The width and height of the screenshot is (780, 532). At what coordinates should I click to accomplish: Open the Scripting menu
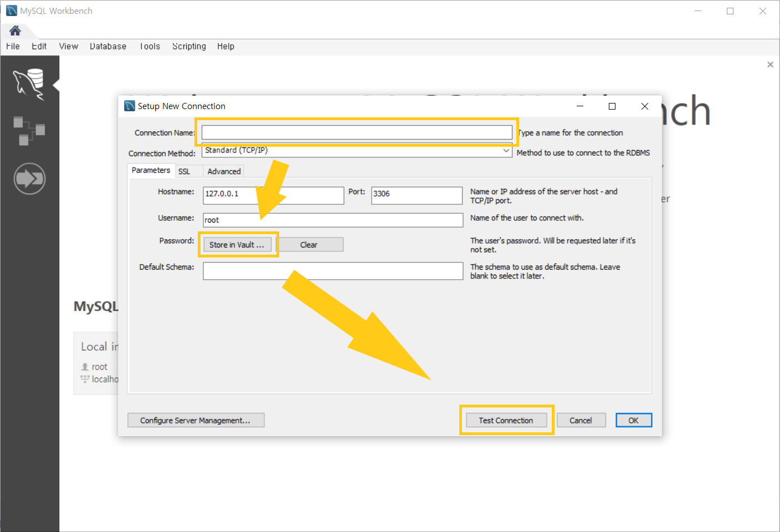click(189, 47)
